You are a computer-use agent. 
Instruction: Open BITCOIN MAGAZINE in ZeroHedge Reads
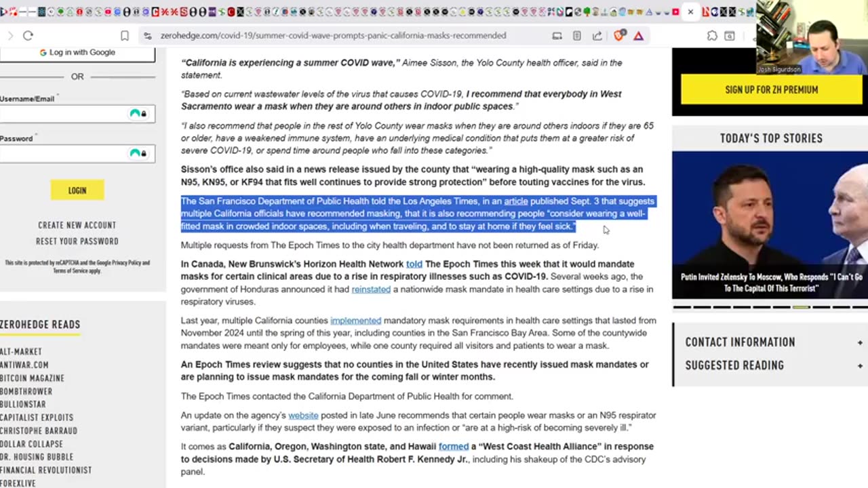click(x=32, y=378)
